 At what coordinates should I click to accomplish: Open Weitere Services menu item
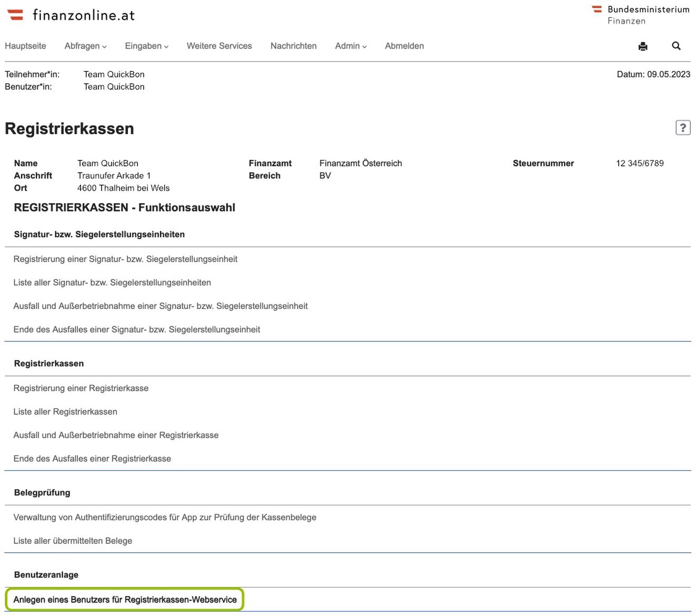click(219, 46)
